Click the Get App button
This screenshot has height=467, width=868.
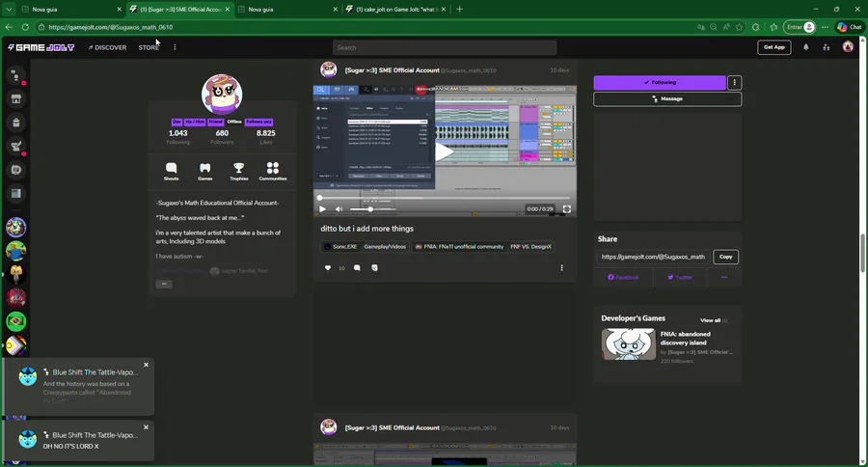coord(773,47)
